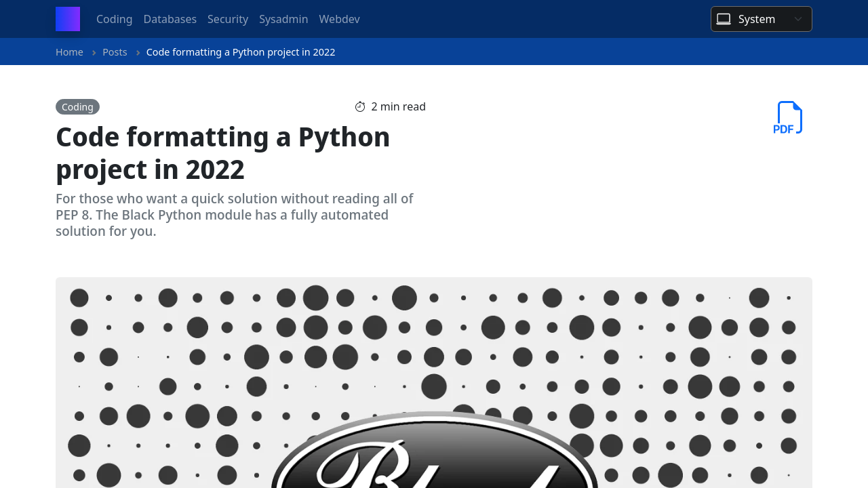Open the Coding menu item
This screenshot has height=488, width=868.
pyautogui.click(x=114, y=19)
